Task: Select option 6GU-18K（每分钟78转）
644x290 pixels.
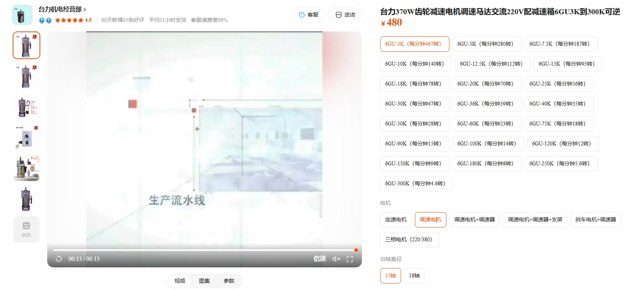Action: [x=415, y=84]
